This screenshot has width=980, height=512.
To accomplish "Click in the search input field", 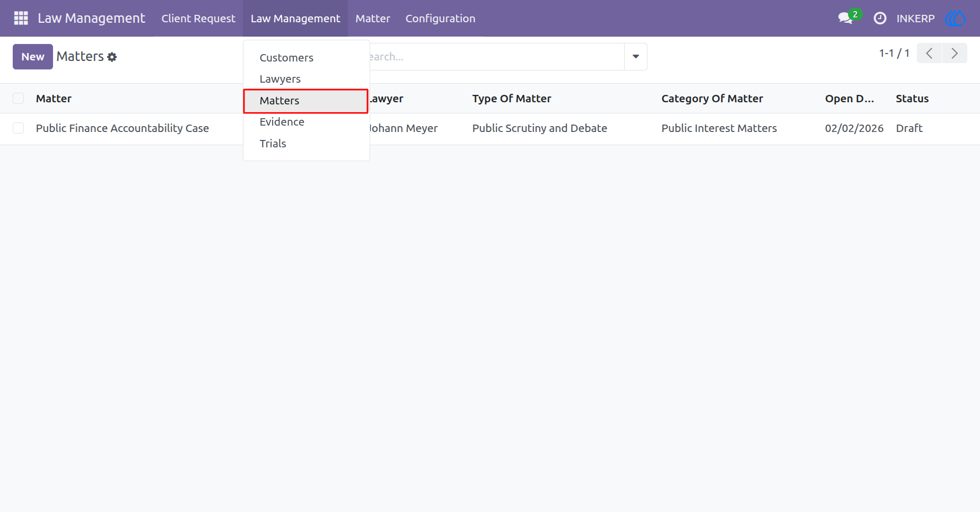I will coord(496,57).
